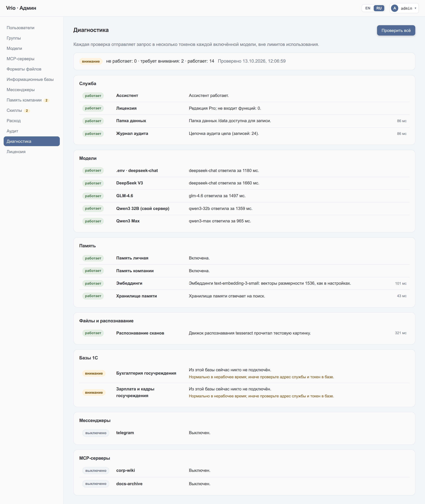
Task: Open the admin user dropdown
Action: click(x=404, y=8)
